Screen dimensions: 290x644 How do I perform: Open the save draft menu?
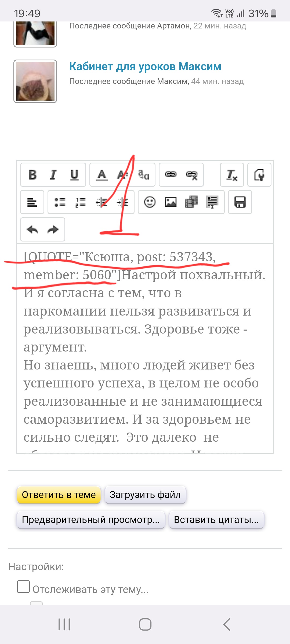240,202
